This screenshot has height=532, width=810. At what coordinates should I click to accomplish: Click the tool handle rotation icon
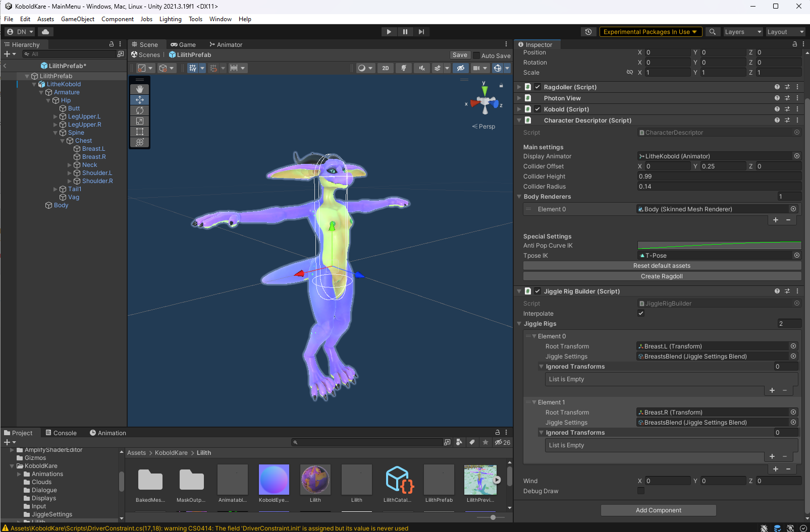click(x=163, y=68)
